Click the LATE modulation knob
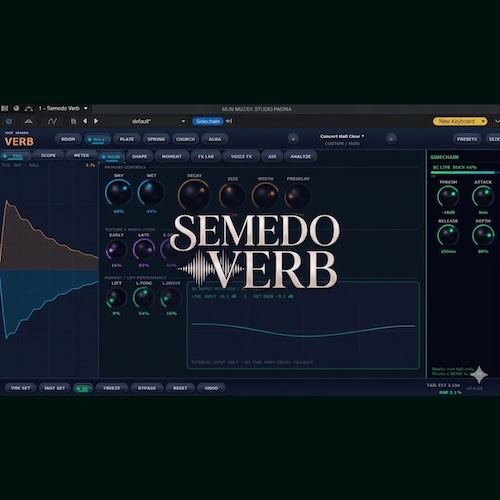500x500 pixels. (144, 250)
